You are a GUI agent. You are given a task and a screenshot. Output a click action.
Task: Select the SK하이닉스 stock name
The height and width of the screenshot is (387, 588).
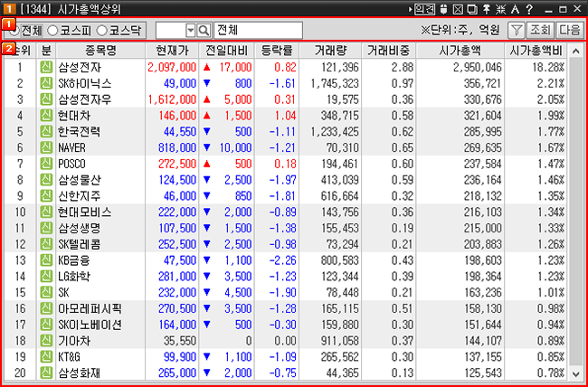tap(85, 83)
